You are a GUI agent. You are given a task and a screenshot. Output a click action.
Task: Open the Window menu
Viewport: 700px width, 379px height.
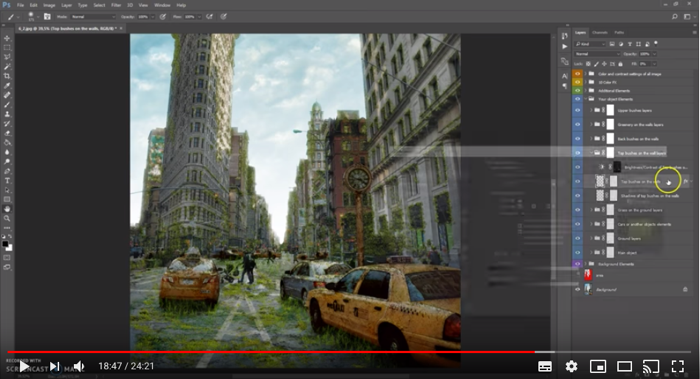click(162, 5)
